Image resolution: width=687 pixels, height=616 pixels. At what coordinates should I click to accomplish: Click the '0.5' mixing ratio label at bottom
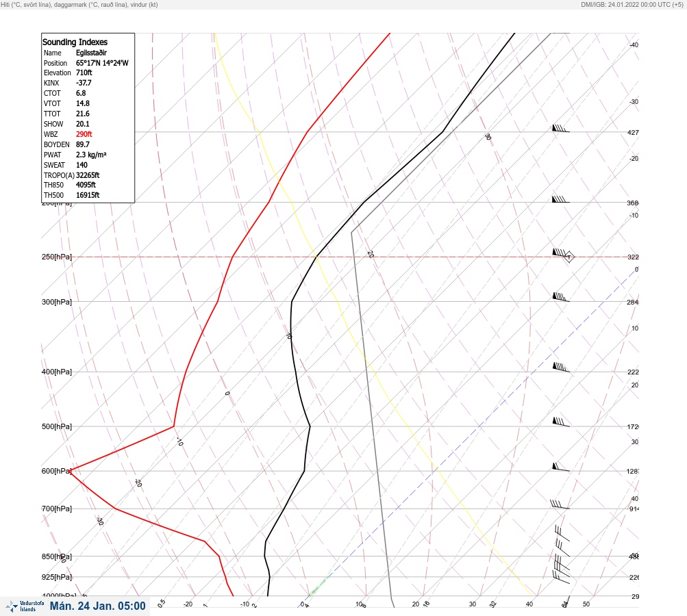pos(161,603)
